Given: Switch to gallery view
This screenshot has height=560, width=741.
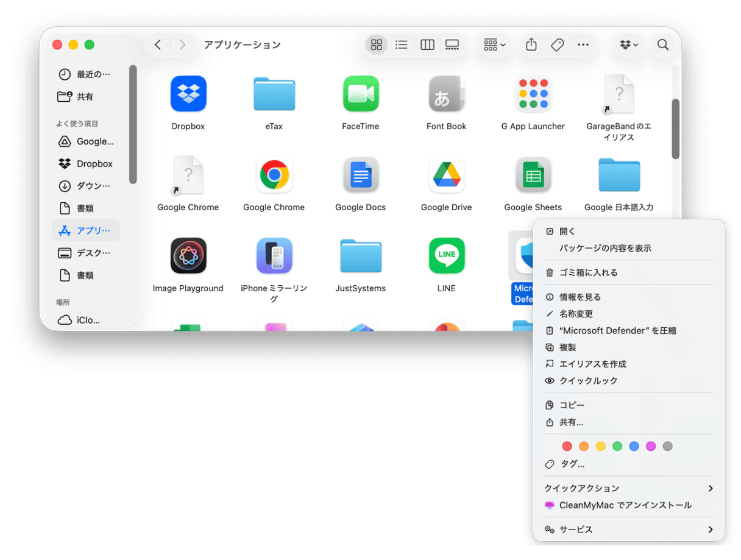Looking at the screenshot, I should click(x=452, y=44).
